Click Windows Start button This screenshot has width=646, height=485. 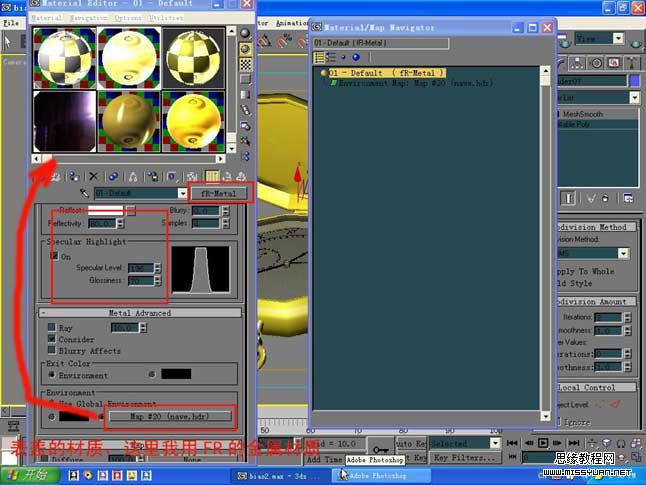pos(29,476)
